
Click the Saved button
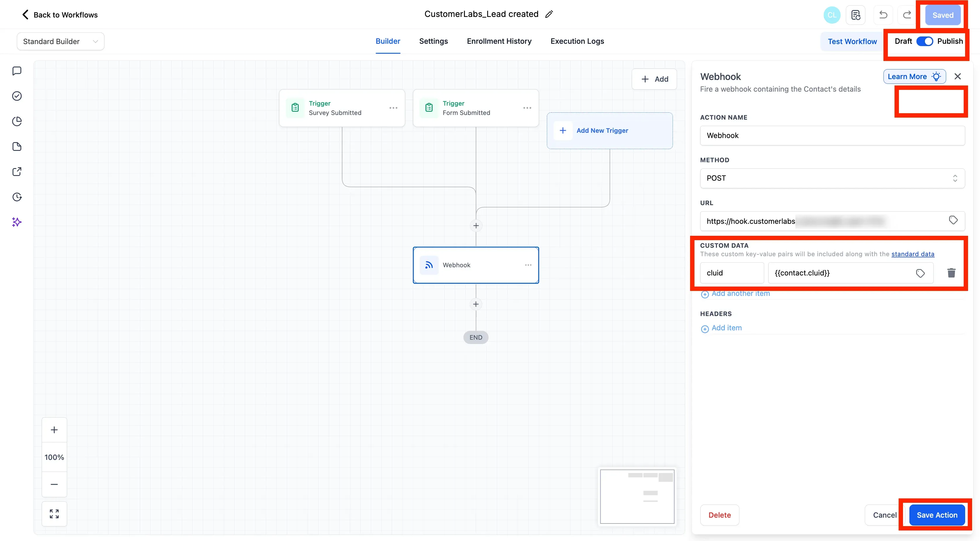coord(943,15)
